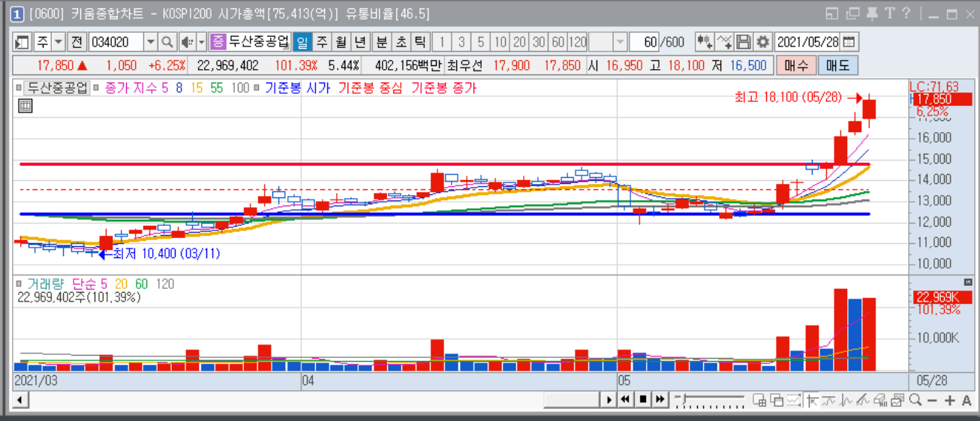
Task: Click the magnifier zoom icon at bottom
Action: click(x=915, y=400)
